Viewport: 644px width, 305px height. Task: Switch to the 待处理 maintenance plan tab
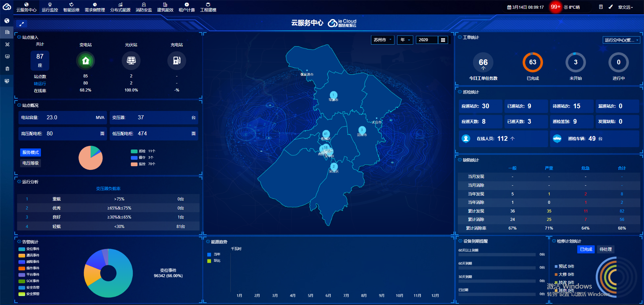606,249
